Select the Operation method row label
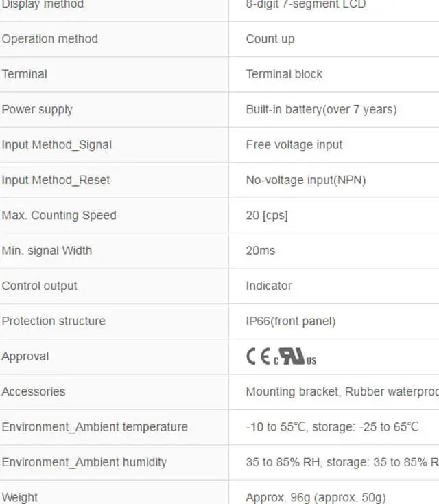 click(49, 39)
